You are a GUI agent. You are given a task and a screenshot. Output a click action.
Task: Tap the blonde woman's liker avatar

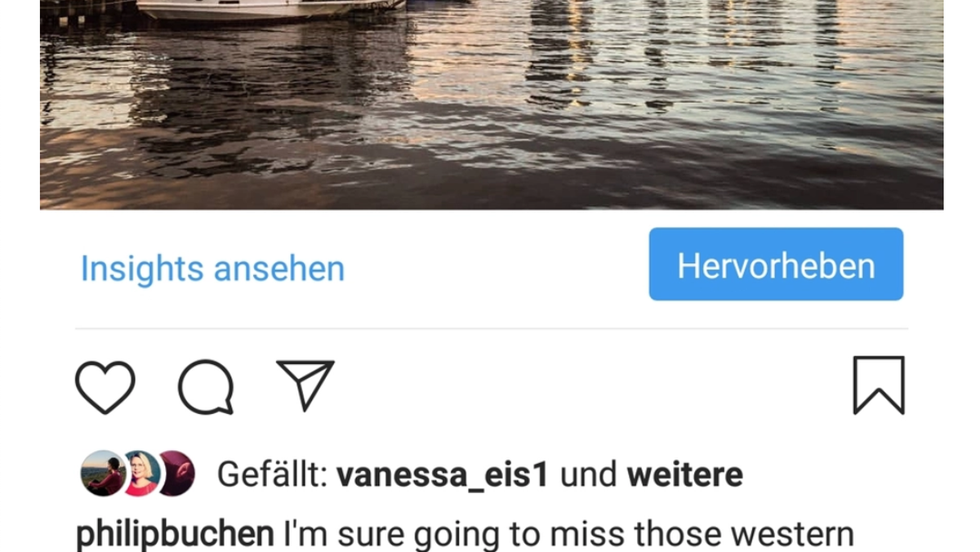(141, 474)
